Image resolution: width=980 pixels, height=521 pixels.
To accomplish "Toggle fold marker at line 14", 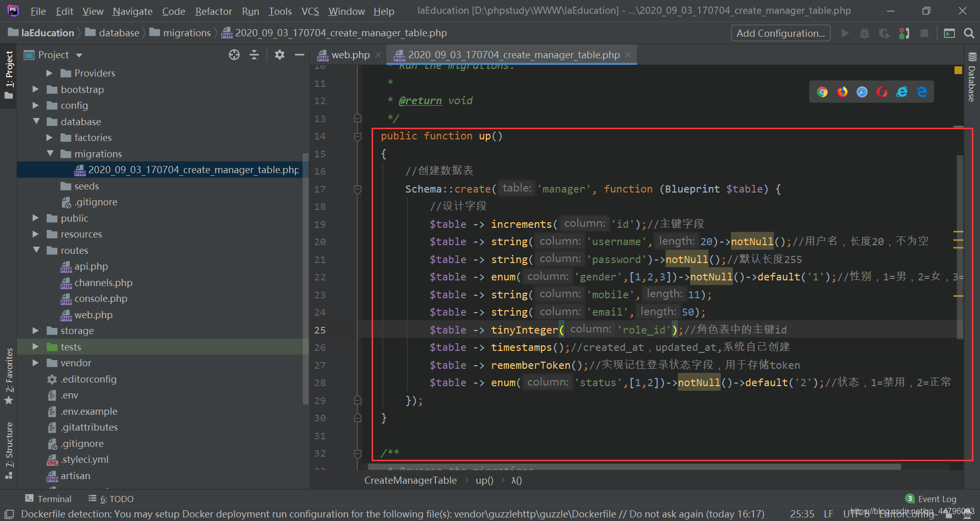I will (358, 136).
